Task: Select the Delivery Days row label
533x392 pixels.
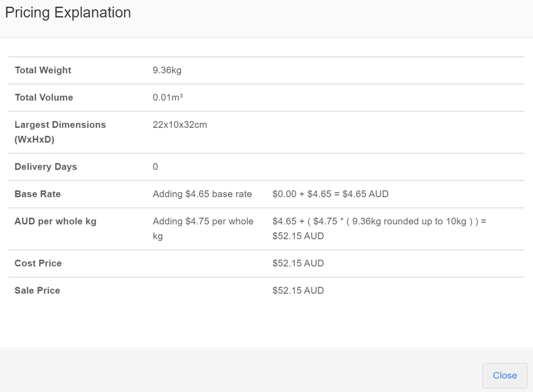Action: pos(46,167)
